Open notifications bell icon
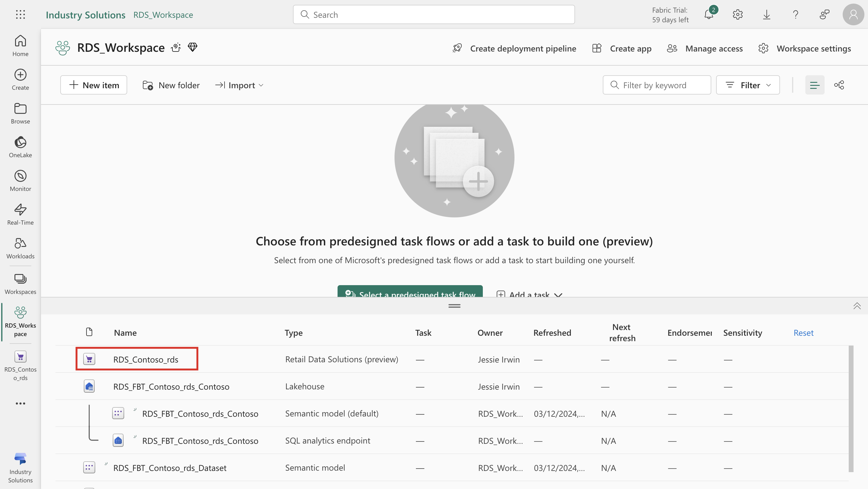868x489 pixels. click(709, 14)
